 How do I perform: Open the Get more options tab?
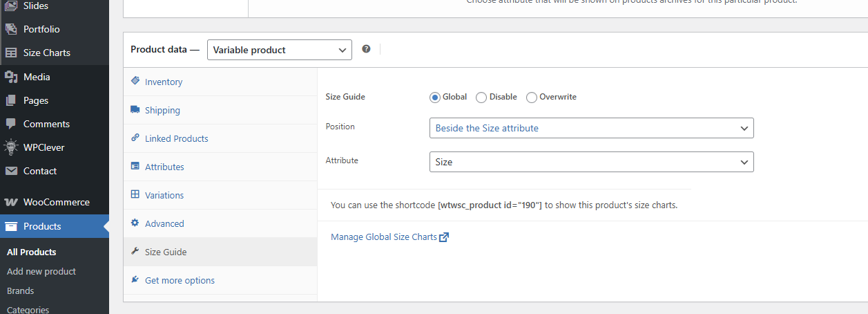click(x=180, y=280)
